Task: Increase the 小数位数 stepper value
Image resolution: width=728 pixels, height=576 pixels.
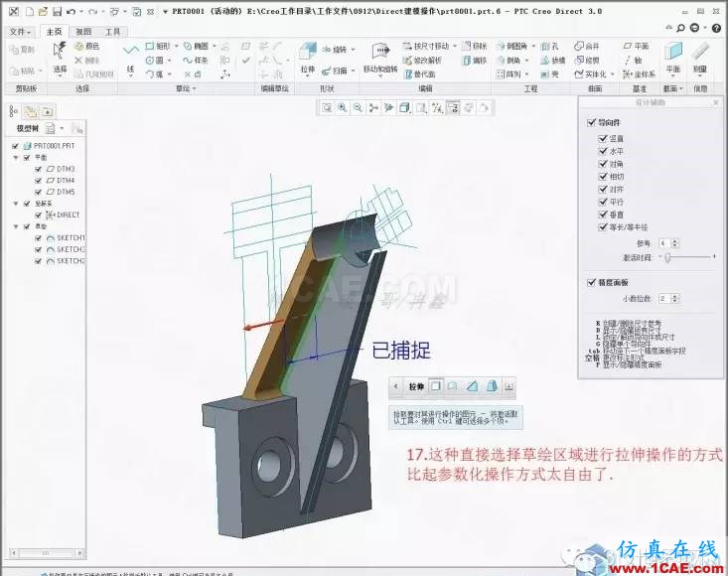Action: tap(675, 296)
